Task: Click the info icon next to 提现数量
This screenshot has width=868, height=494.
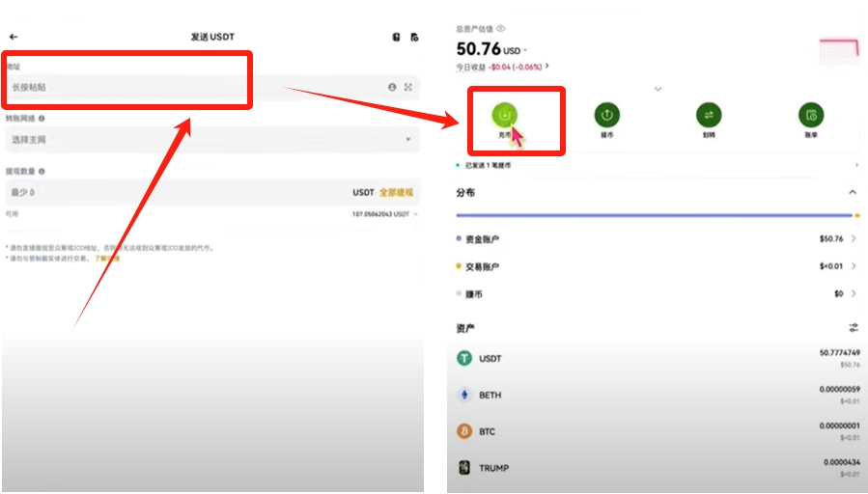Action: [x=42, y=172]
